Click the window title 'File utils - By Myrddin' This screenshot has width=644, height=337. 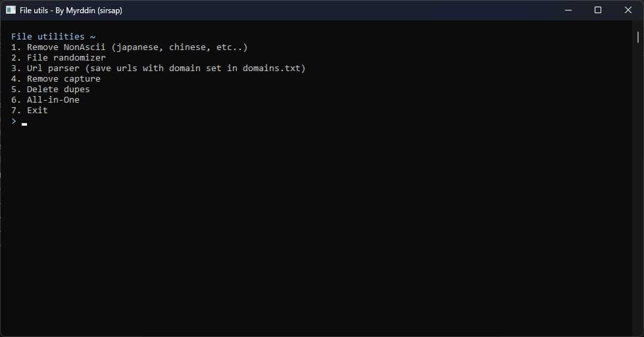(x=71, y=11)
